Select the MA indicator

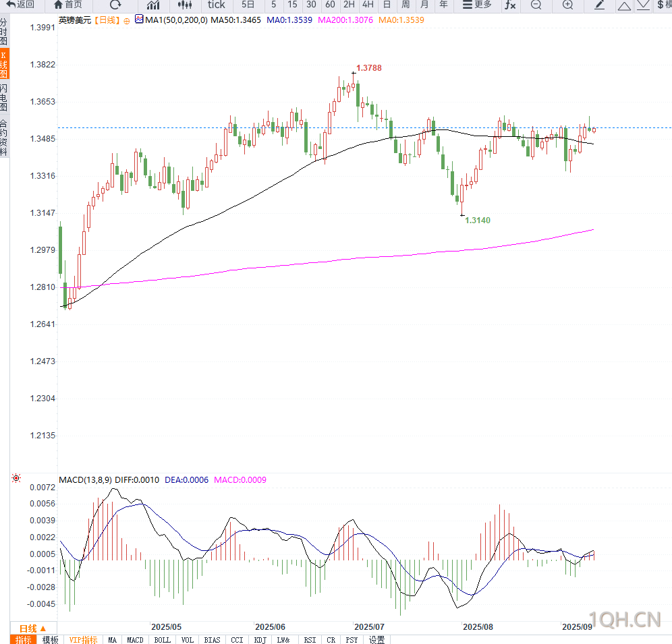coord(112,640)
